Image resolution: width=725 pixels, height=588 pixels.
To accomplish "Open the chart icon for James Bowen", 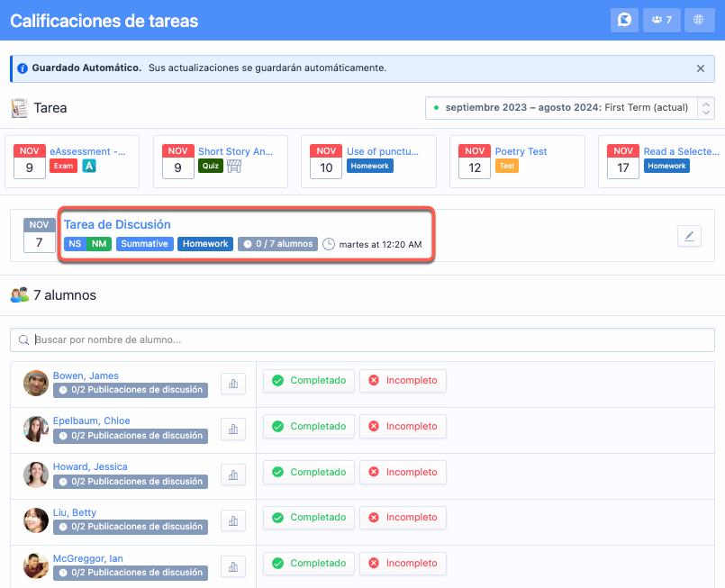I will [232, 383].
